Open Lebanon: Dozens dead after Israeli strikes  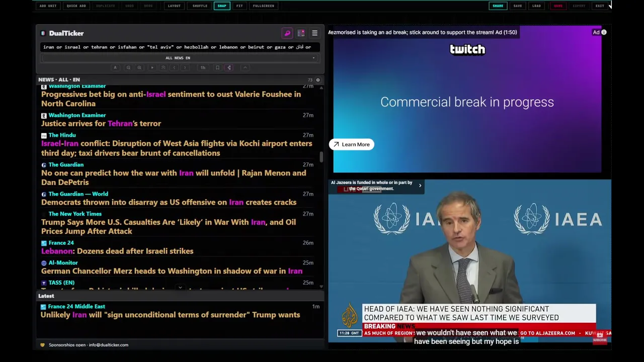coord(117,251)
